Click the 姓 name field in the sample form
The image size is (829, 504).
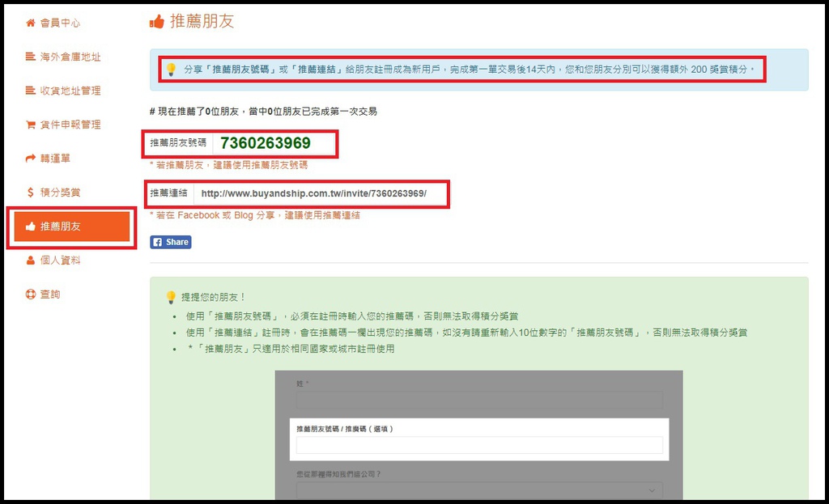(479, 400)
